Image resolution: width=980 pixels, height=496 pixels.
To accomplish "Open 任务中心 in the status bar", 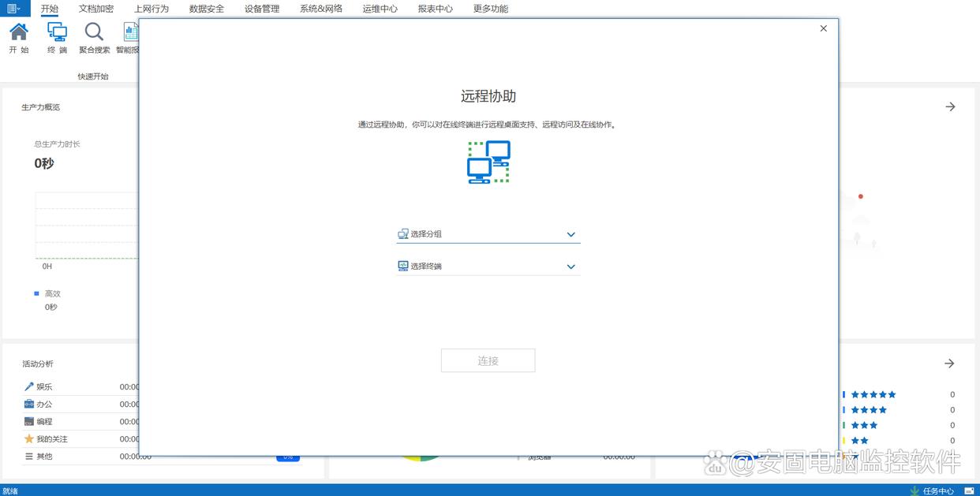I will point(937,490).
